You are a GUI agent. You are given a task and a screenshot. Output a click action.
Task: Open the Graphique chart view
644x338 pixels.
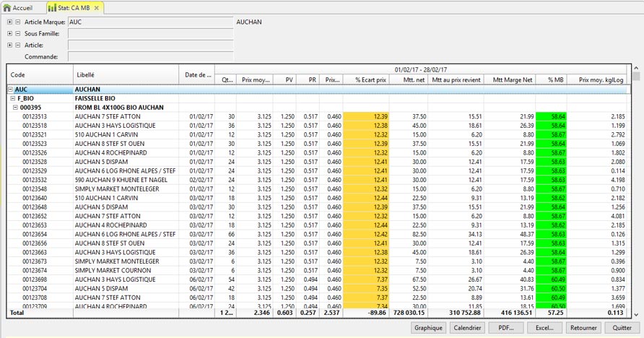[x=428, y=328]
